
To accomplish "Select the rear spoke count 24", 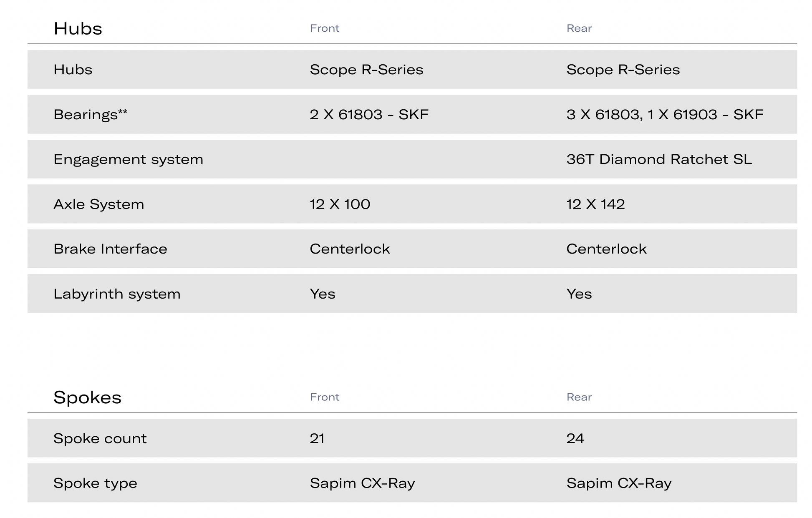I will coord(575,438).
